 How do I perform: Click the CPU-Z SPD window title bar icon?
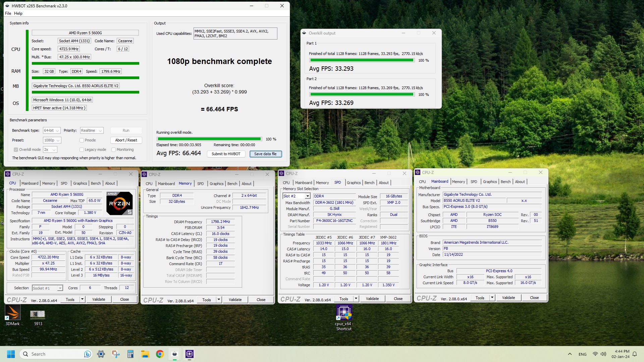[x=281, y=173]
